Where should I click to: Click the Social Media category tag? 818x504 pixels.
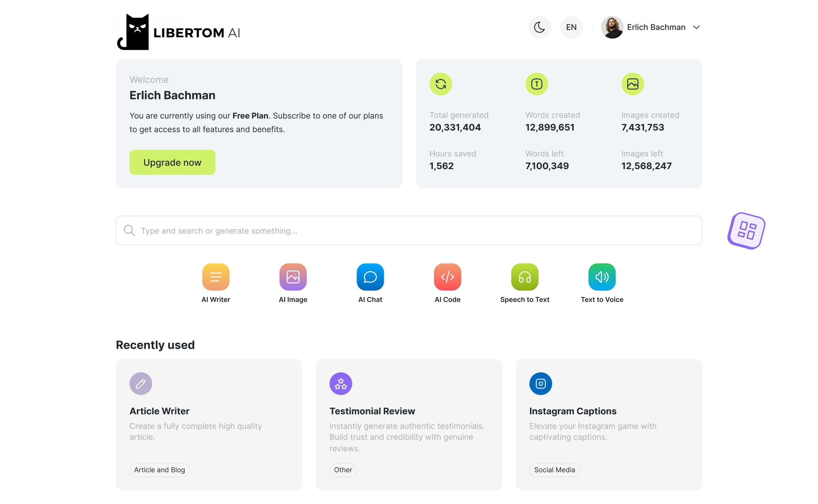(x=554, y=470)
